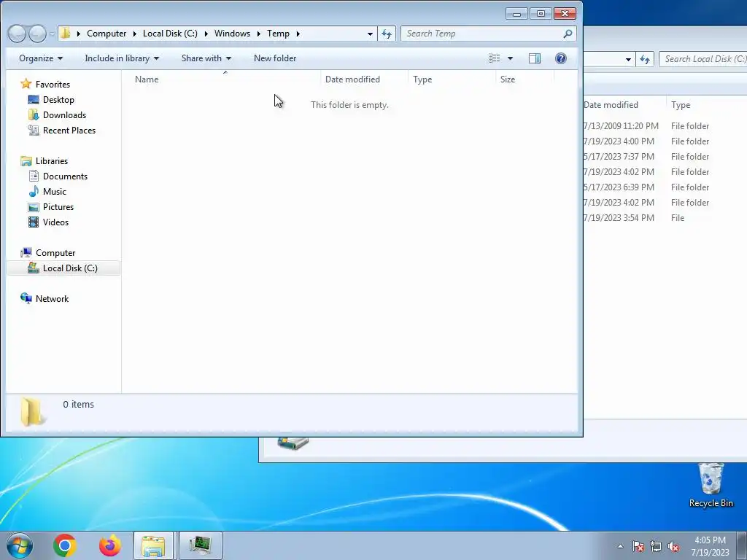747x560 pixels.
Task: Open the volume speaker tray icon
Action: point(673,546)
